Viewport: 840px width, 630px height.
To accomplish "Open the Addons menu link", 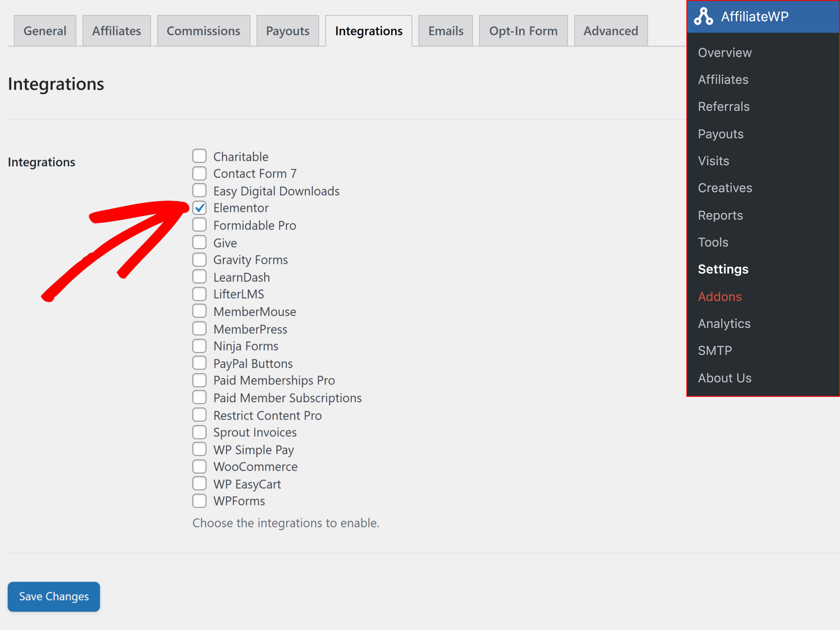I will (x=719, y=296).
